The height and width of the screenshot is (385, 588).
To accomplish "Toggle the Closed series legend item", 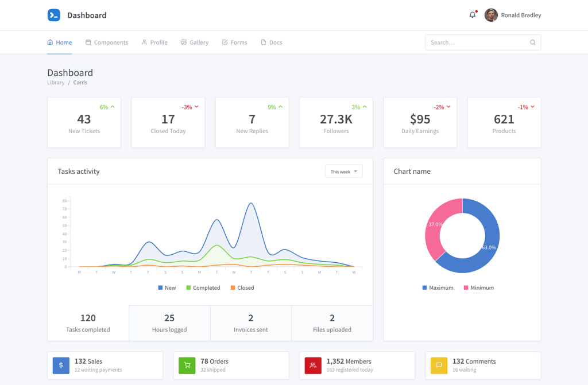I will (242, 287).
